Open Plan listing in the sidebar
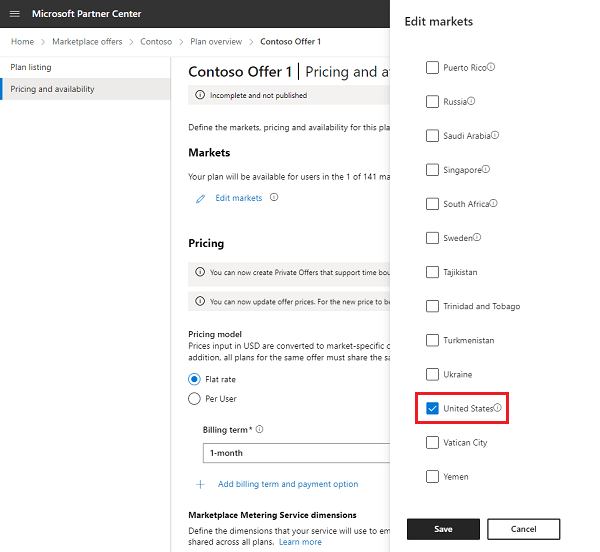Image resolution: width=600 pixels, height=552 pixels. point(85,67)
